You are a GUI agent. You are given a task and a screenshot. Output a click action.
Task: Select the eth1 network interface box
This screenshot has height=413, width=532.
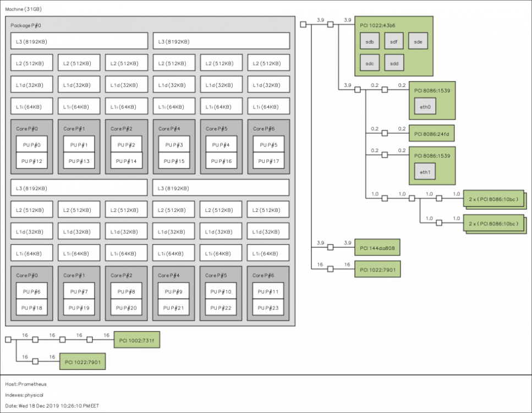pyautogui.click(x=425, y=171)
